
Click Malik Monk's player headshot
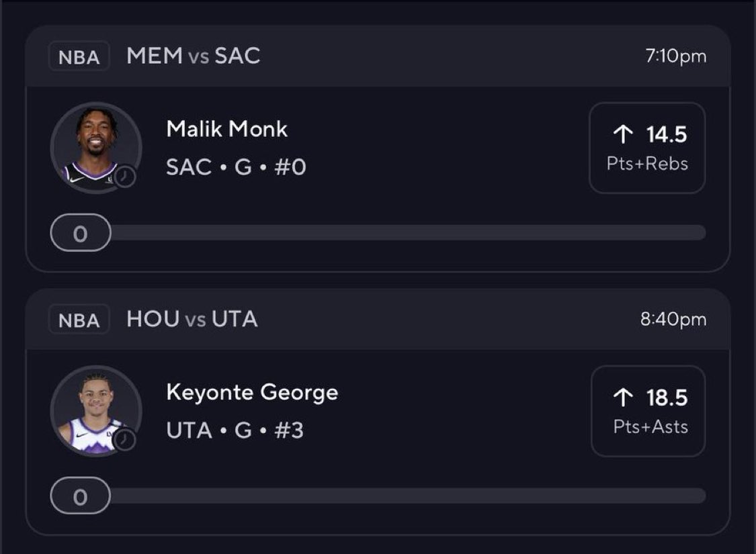pos(94,146)
